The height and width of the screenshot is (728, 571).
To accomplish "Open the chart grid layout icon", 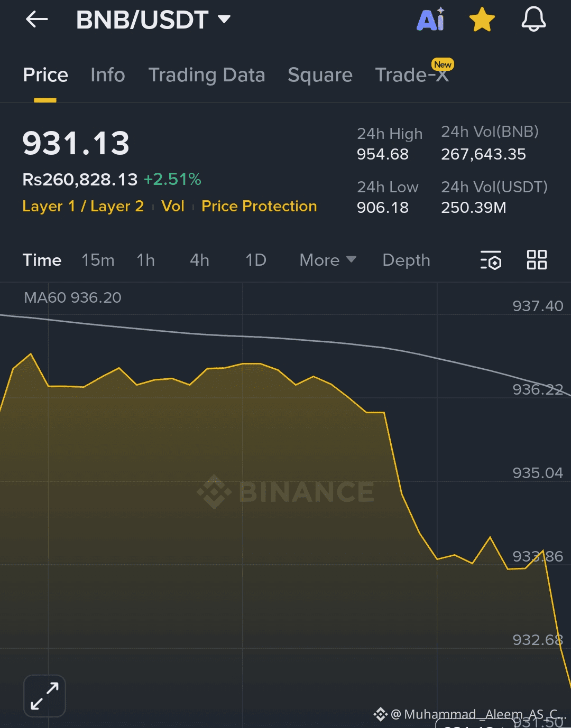I will pos(537,260).
